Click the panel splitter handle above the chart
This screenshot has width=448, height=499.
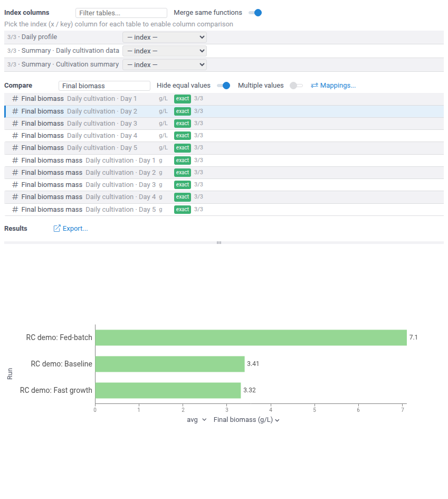[219, 242]
